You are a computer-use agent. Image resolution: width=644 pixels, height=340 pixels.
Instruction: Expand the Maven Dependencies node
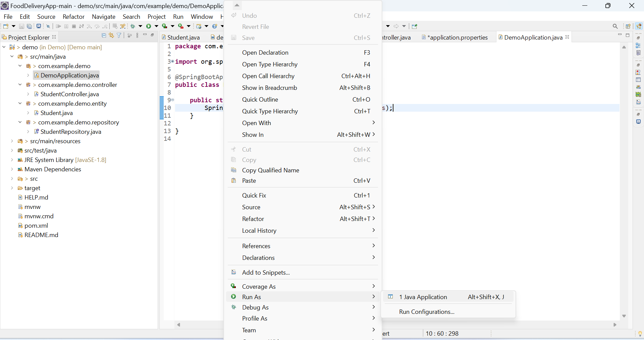point(12,169)
